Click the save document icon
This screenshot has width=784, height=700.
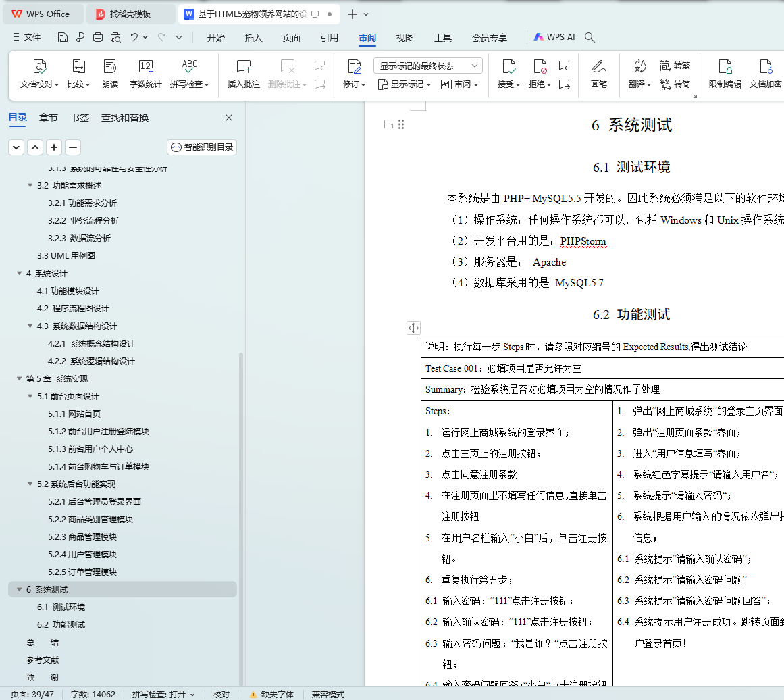click(63, 37)
